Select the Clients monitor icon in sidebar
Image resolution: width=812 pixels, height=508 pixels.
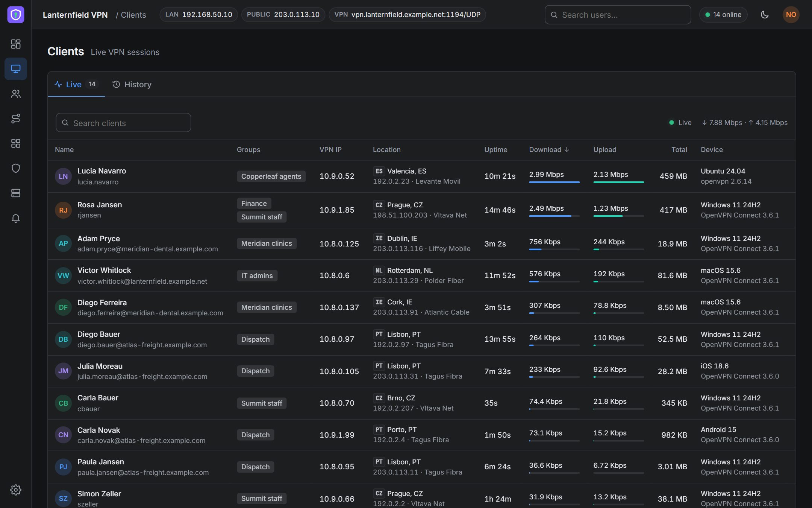(x=16, y=69)
